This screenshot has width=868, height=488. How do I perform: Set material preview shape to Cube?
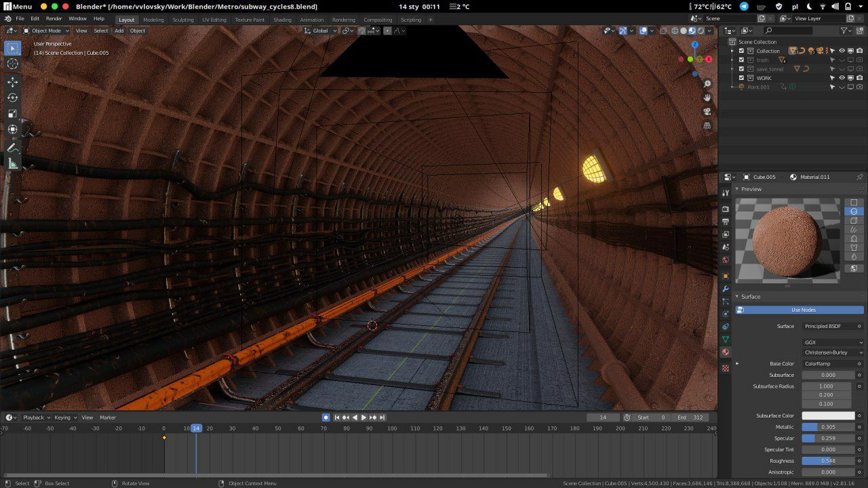click(854, 221)
